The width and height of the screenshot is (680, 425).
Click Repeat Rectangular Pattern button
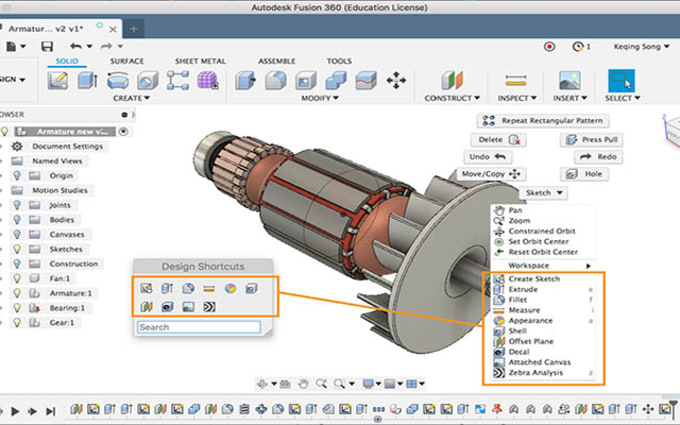[x=543, y=121]
